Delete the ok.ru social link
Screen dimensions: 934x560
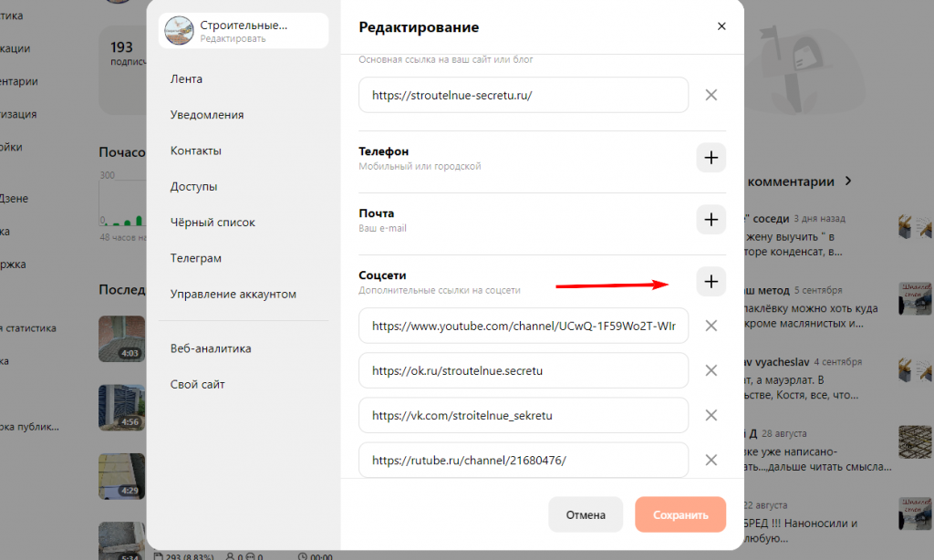point(711,370)
